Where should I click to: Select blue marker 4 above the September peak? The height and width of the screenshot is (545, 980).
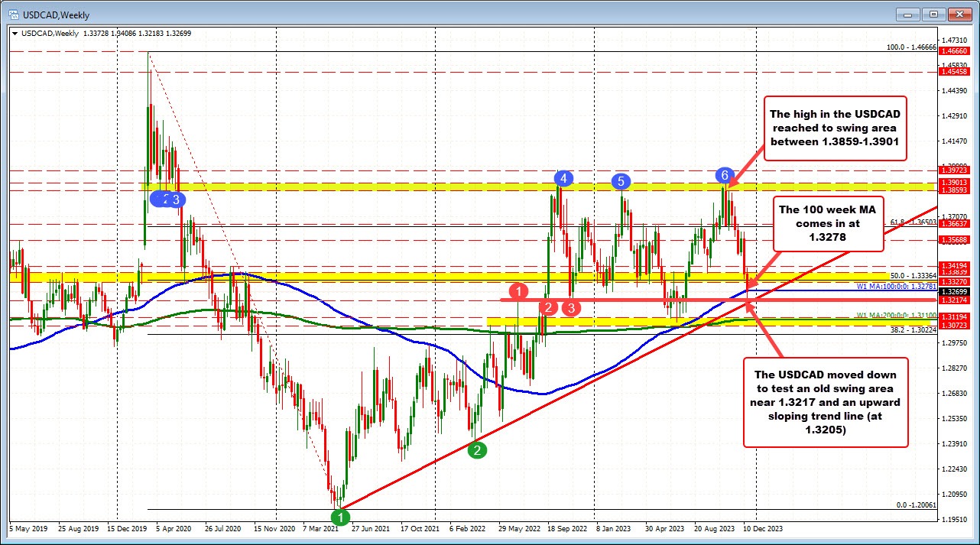563,180
